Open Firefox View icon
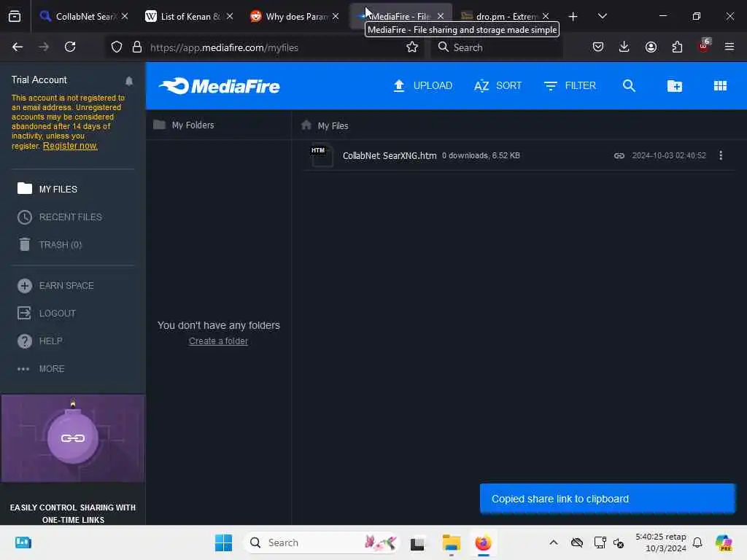Screen dimensions: 747x560 coord(15,17)
